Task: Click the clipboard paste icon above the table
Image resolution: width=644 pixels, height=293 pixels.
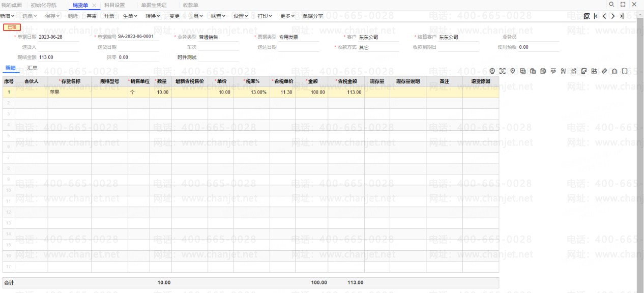Action: click(533, 71)
